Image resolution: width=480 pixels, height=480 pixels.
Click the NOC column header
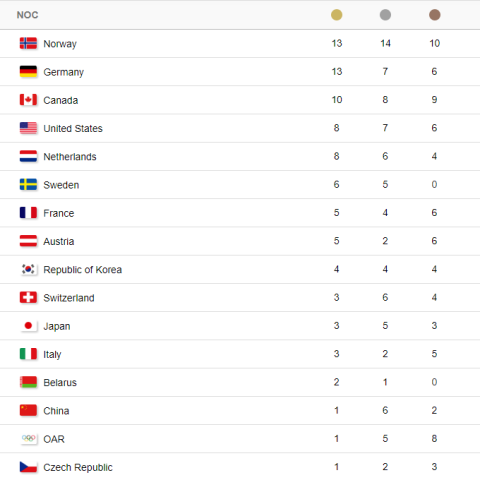(x=28, y=15)
